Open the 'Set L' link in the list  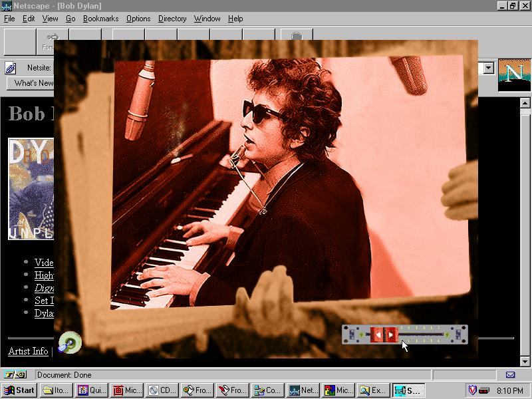(44, 301)
